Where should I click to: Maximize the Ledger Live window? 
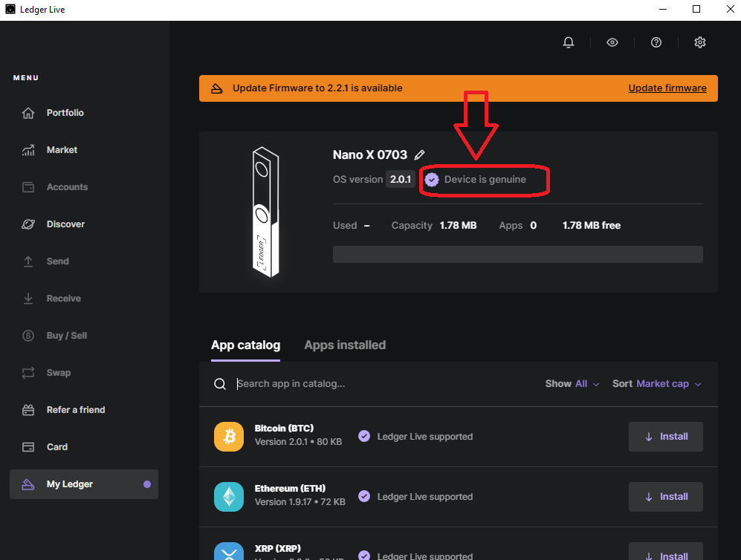696,9
